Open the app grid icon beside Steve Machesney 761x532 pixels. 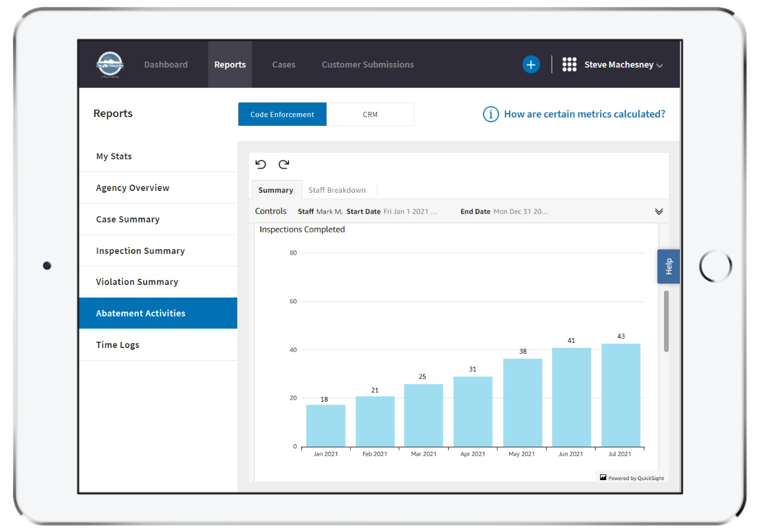click(569, 64)
